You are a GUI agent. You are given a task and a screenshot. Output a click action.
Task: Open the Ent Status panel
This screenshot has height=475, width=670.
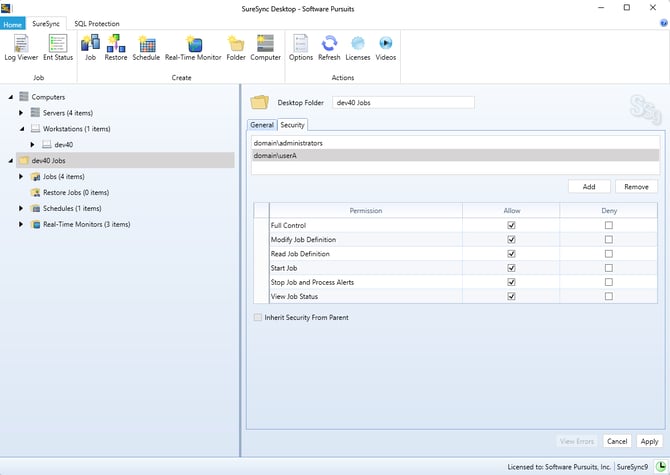[58, 47]
